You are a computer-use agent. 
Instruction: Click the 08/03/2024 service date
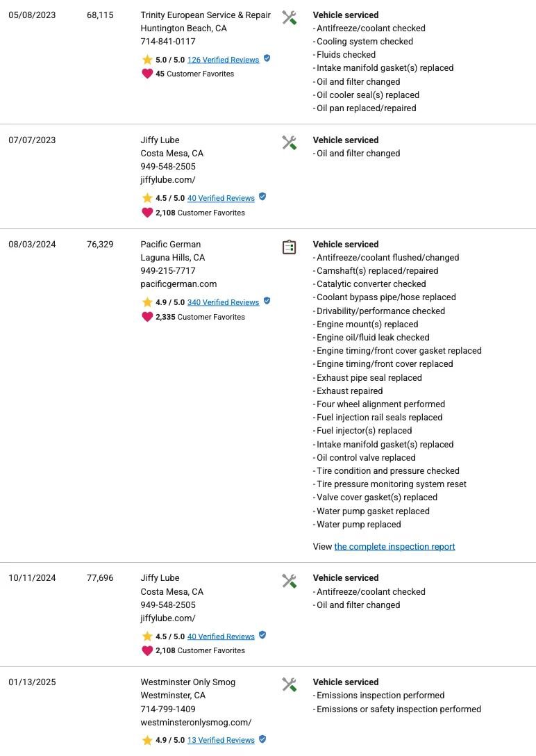(32, 245)
